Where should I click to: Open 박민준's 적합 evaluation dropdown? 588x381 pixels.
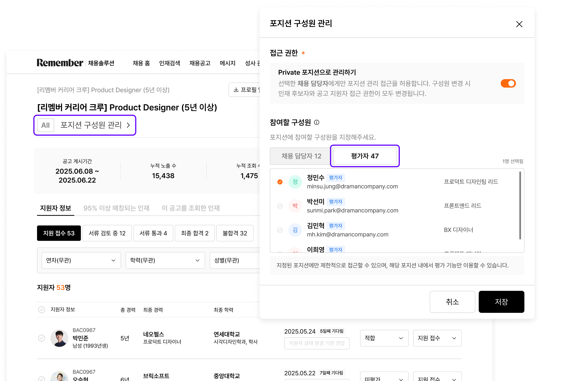384,338
